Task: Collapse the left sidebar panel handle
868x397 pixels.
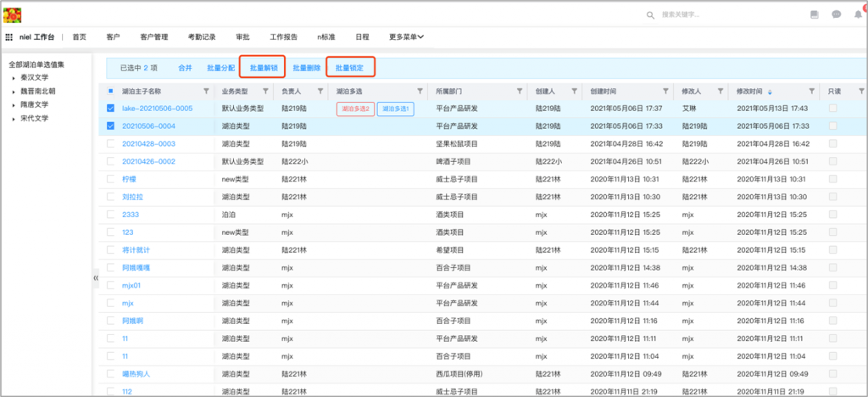Action: (x=95, y=277)
